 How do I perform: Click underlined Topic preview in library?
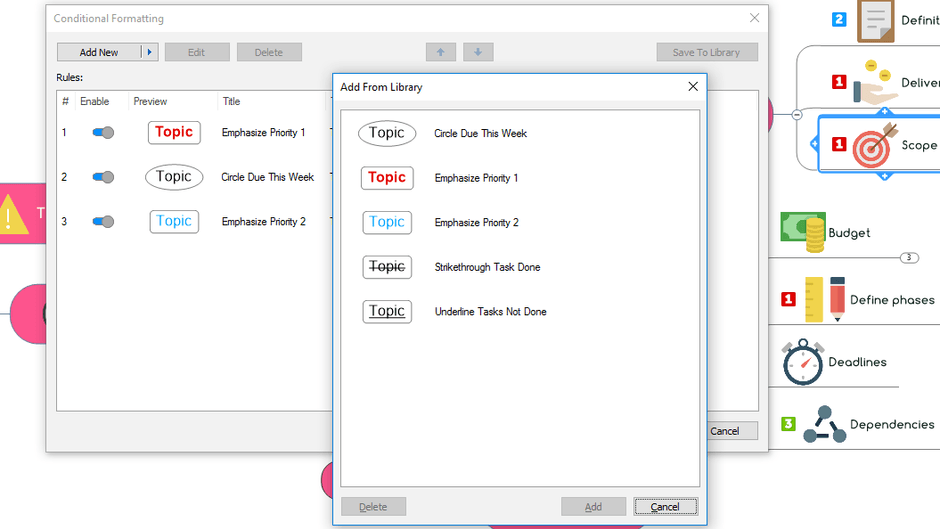coord(387,312)
